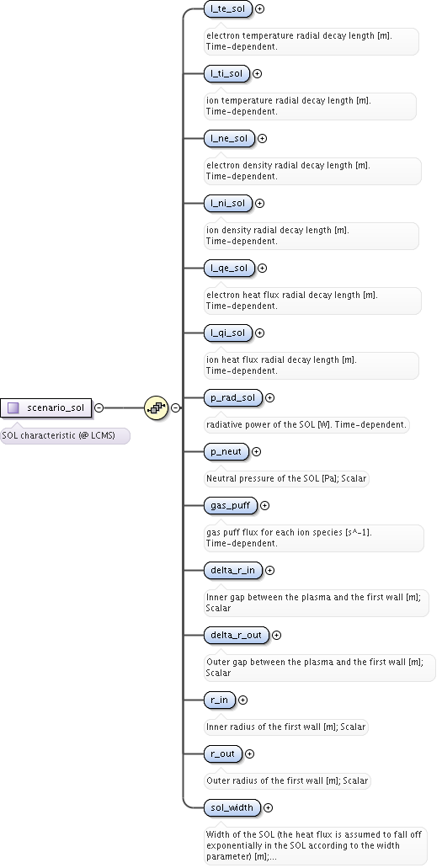This screenshot has width=442, height=868.
Task: Collapse the scenario_sol node with minus button
Action: click(x=99, y=408)
